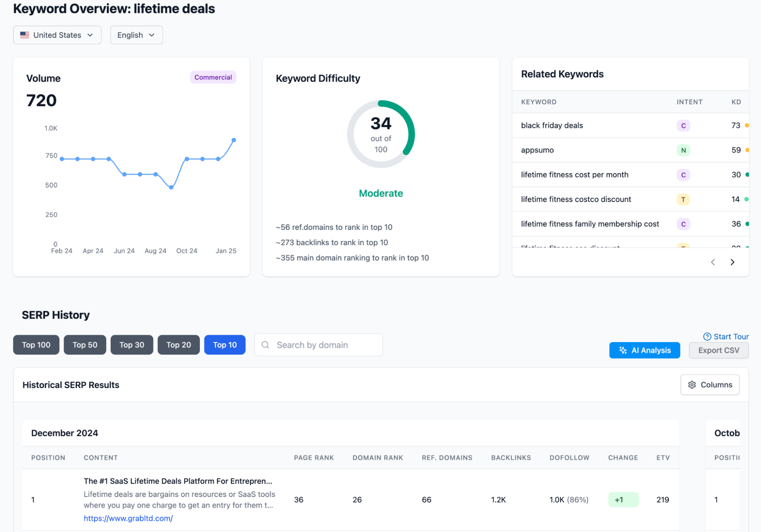The height and width of the screenshot is (532, 761).
Task: Click the search magnifier in domain search field
Action: tap(265, 345)
